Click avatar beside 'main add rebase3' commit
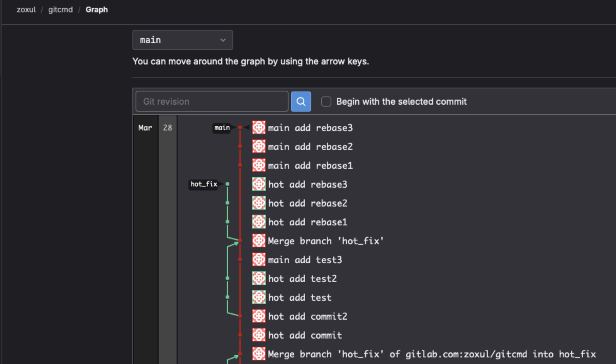Image resolution: width=616 pixels, height=364 pixels. point(259,128)
